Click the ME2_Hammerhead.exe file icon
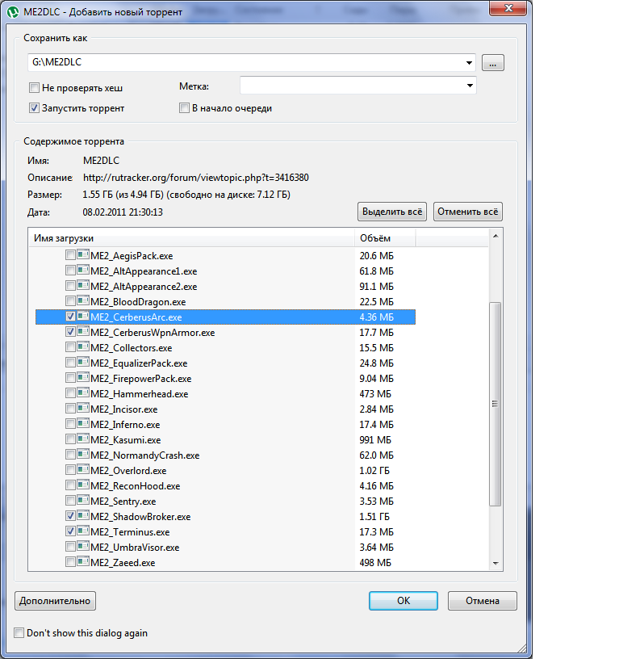This screenshot has height=659, width=644. pyautogui.click(x=83, y=393)
